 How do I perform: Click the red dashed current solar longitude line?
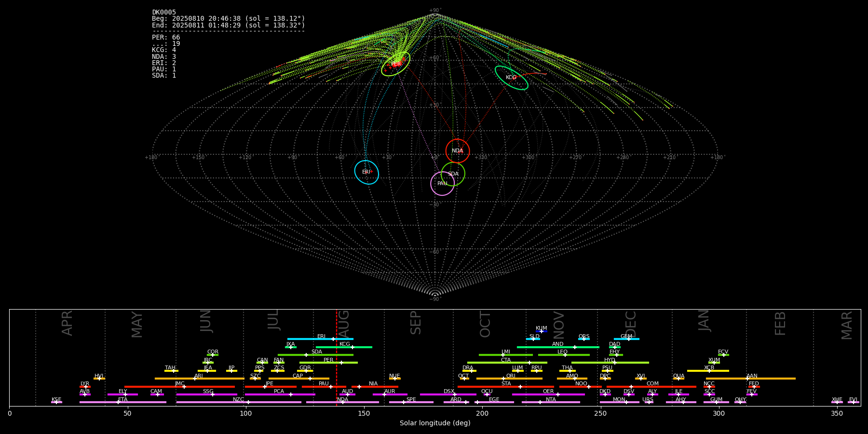[337, 357]
